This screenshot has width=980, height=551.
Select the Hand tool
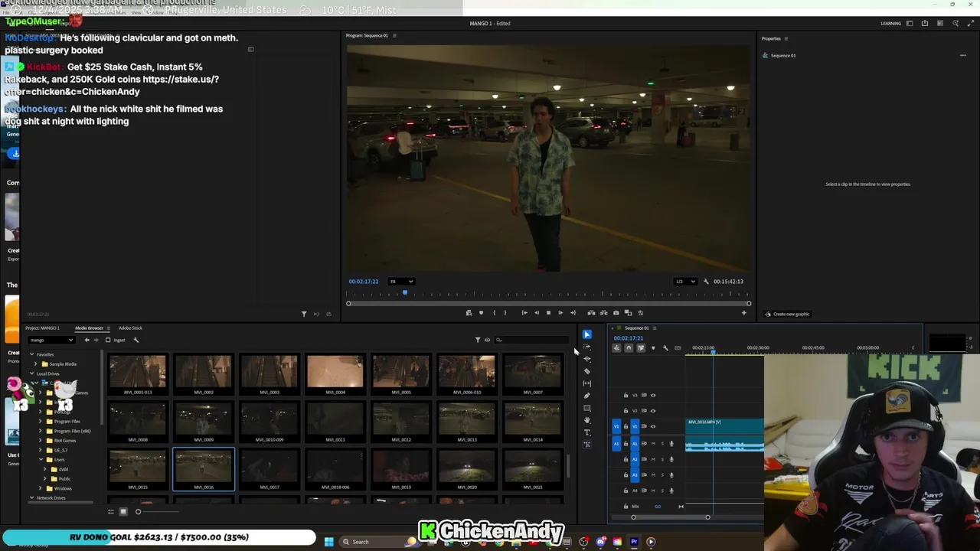[587, 420]
